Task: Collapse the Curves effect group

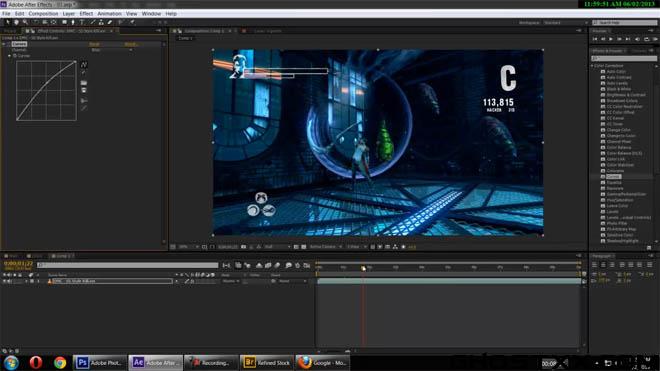Action: coord(4,44)
